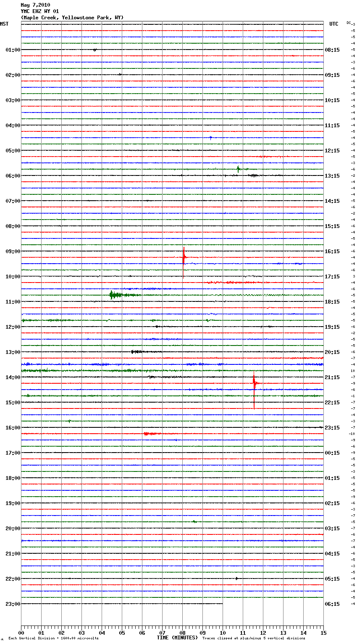Select the "02:00" MST time label
The width and height of the screenshot is (357, 644).
(x=13, y=75)
